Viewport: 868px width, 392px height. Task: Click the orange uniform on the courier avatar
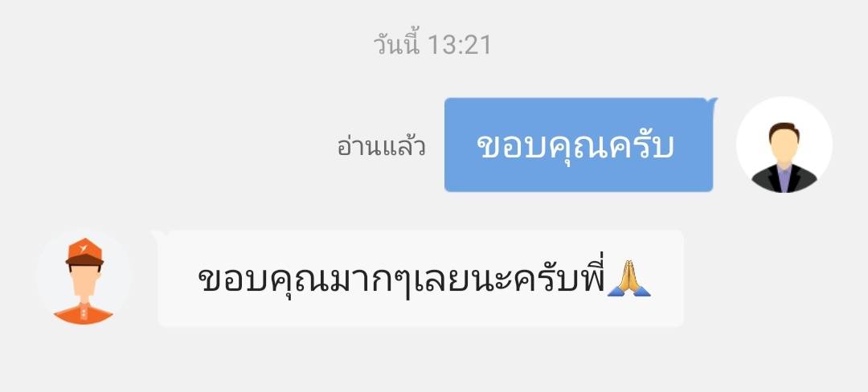click(x=84, y=313)
